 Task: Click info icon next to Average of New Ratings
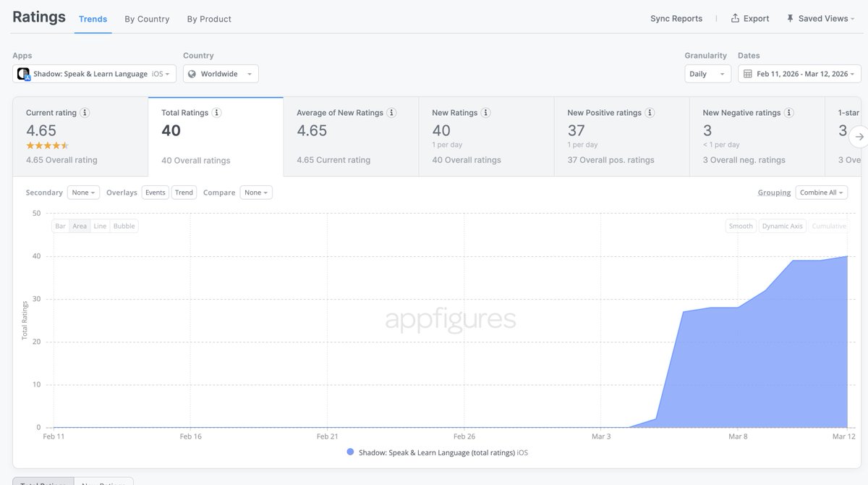point(391,113)
